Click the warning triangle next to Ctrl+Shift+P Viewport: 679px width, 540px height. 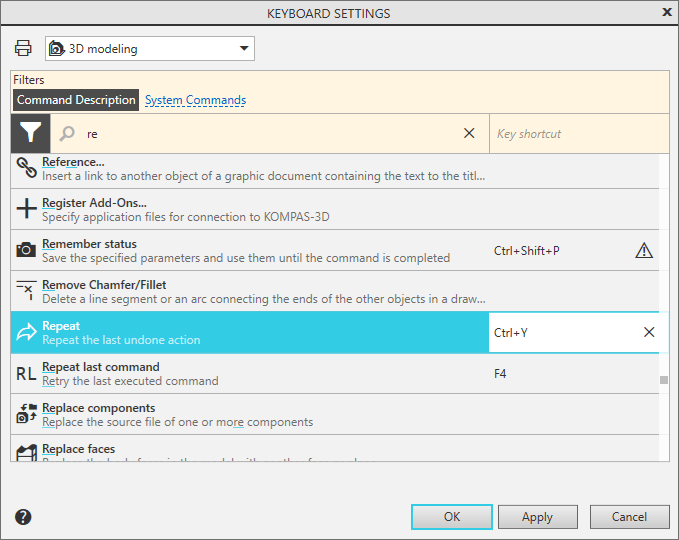(644, 250)
